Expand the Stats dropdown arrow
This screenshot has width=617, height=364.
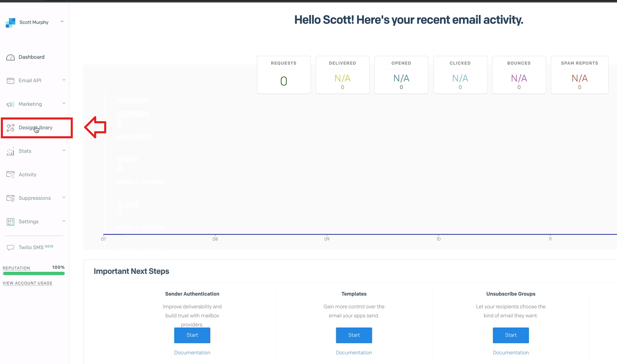64,150
